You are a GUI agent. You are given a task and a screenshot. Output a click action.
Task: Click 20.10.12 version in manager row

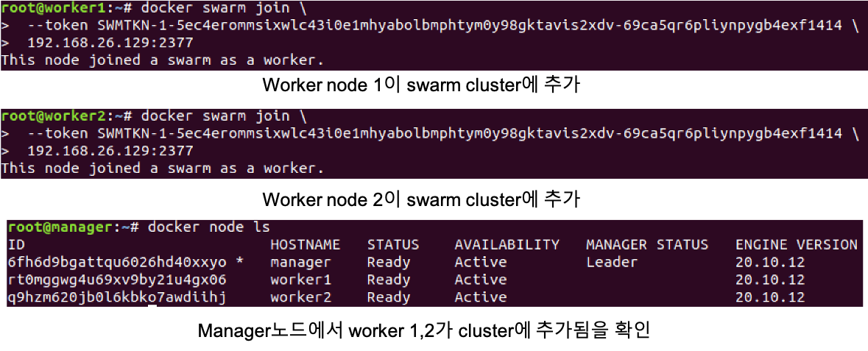coord(770,262)
